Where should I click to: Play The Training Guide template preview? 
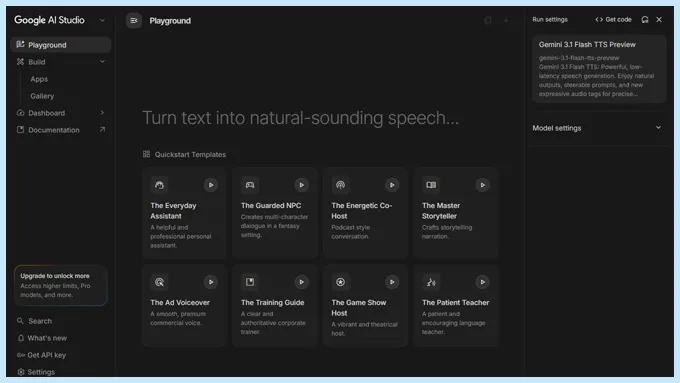(x=301, y=282)
